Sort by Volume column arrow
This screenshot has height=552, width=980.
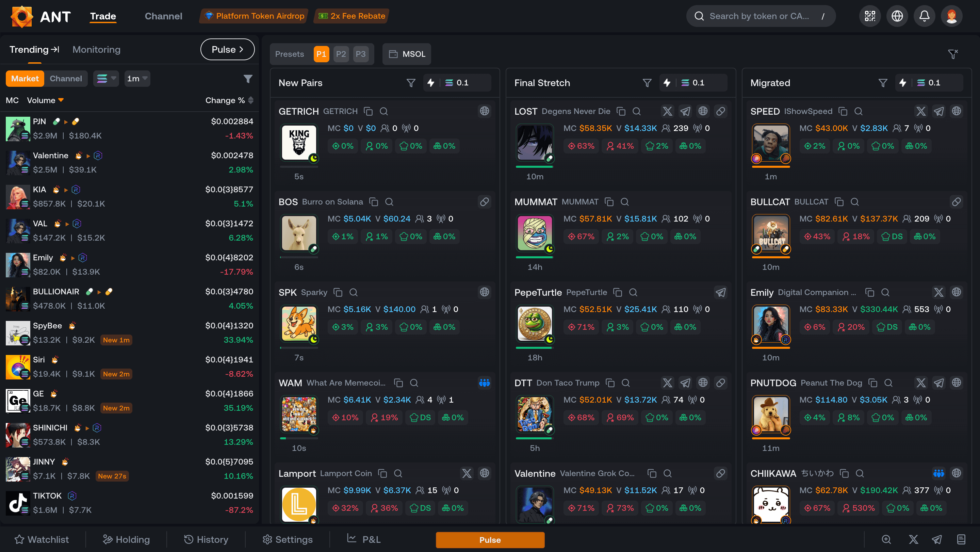(x=61, y=100)
